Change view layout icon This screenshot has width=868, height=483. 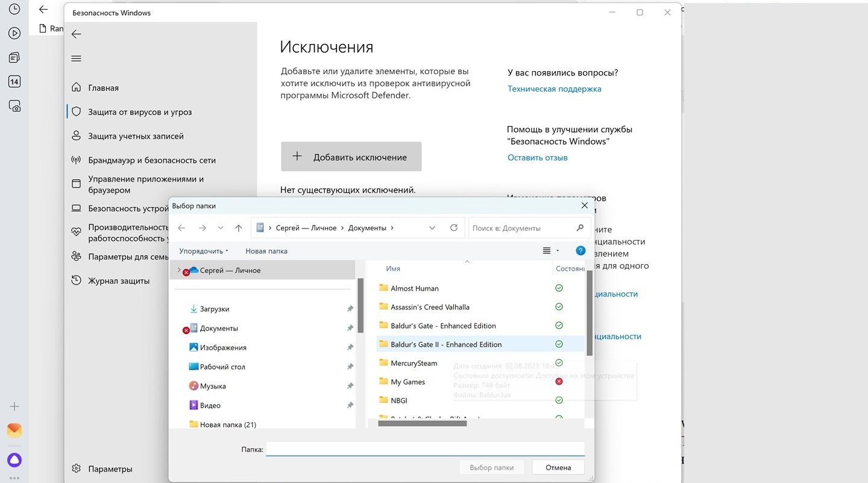(547, 251)
